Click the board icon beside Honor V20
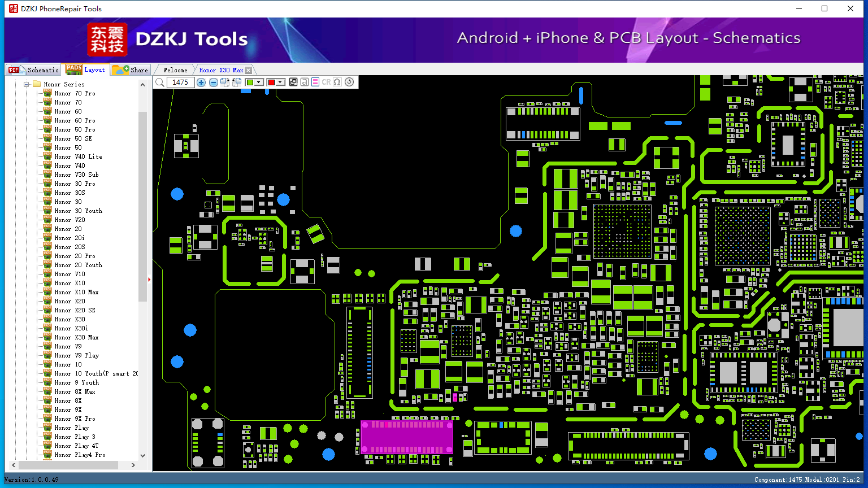This screenshot has height=488, width=868. [x=47, y=220]
